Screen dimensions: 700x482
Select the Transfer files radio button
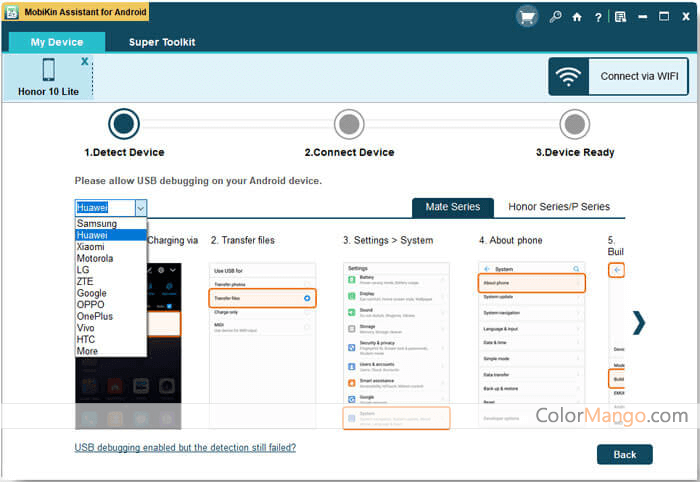pyautogui.click(x=307, y=298)
